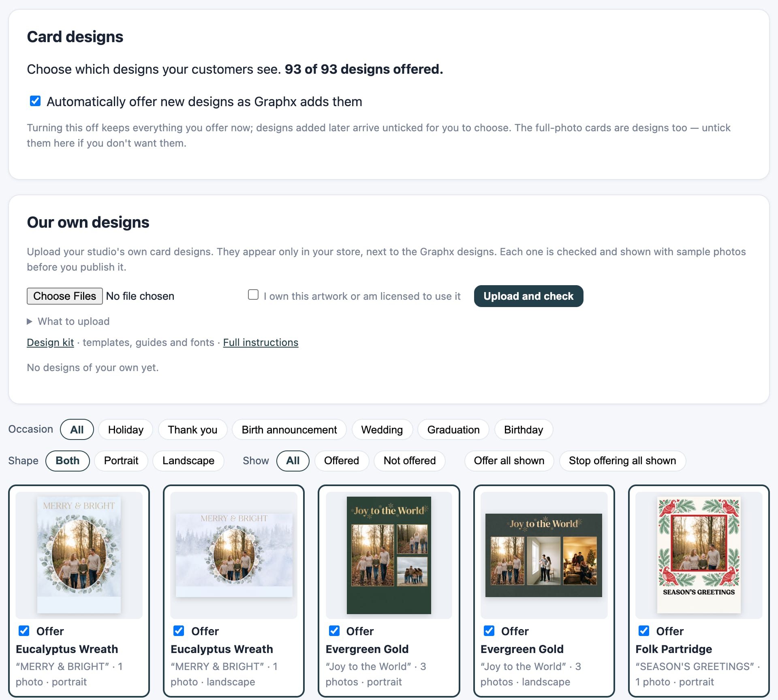Open the Design kit link
This screenshot has height=700, width=778.
pos(50,342)
